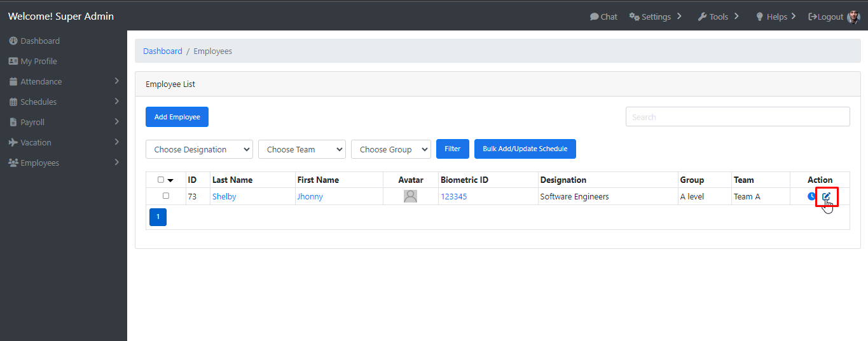Open the Shelby last name link
Viewport: 868px width, 341px height.
[224, 196]
